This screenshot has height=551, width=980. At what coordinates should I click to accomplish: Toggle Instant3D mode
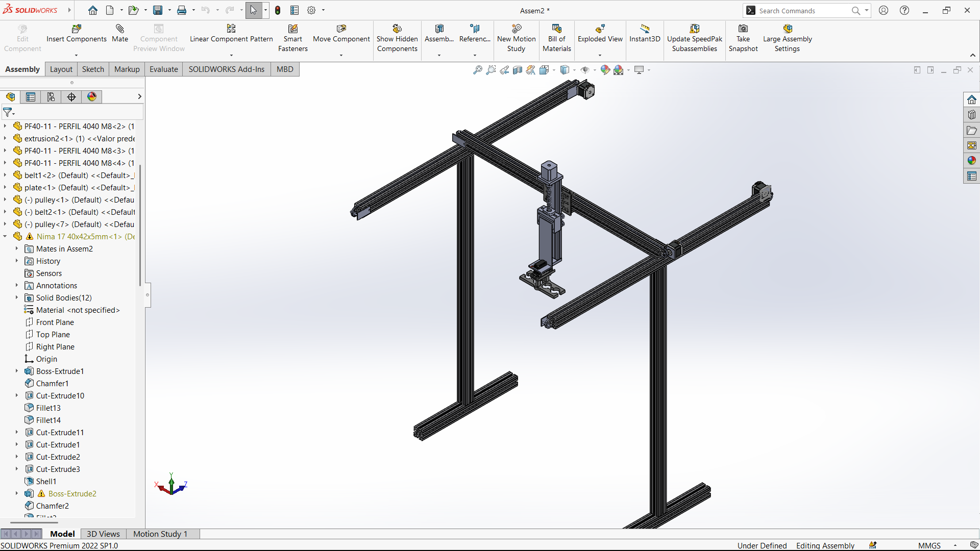tap(645, 34)
